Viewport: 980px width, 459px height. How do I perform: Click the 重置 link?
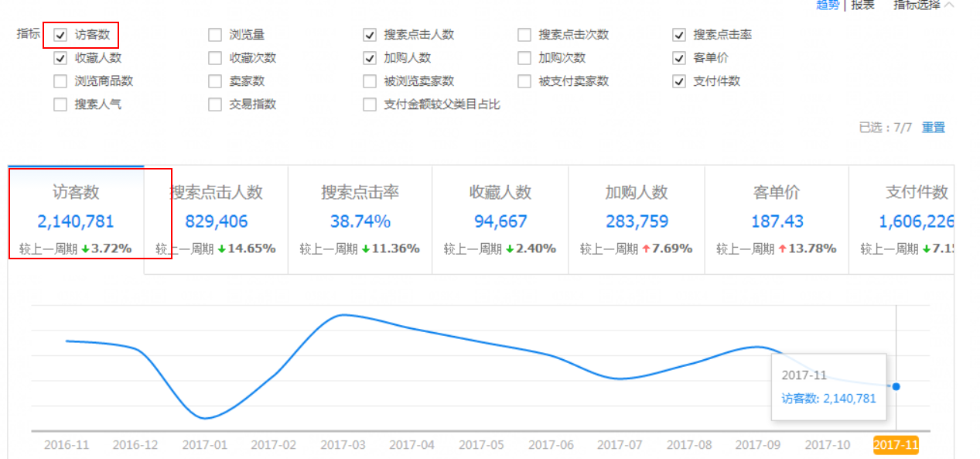pyautogui.click(x=933, y=128)
